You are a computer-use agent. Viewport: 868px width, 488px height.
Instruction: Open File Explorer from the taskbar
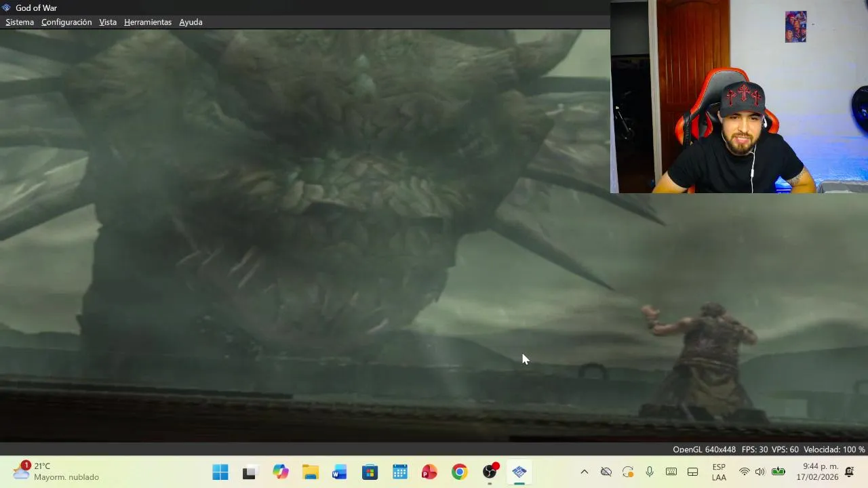[x=311, y=472]
